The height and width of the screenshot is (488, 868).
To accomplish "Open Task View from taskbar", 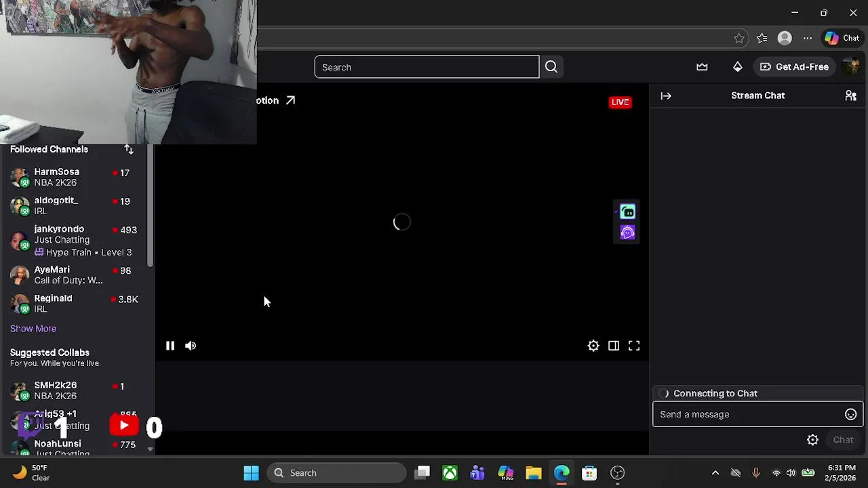I will click(422, 473).
